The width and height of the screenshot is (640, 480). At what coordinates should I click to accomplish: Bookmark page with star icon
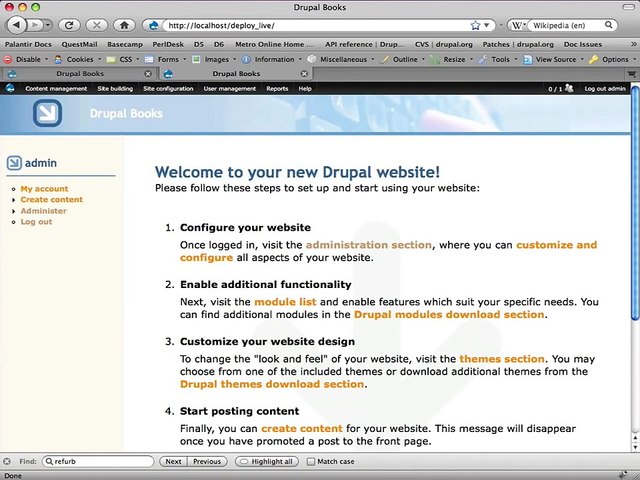(475, 25)
